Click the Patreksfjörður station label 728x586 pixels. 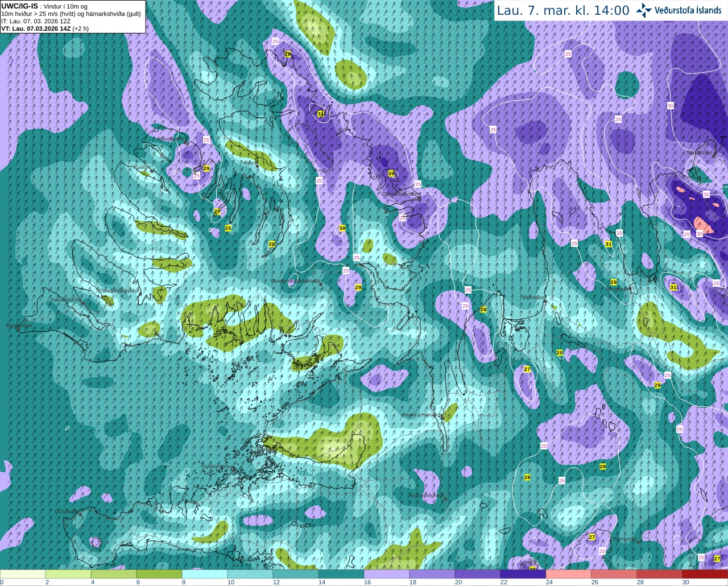(x=66, y=299)
